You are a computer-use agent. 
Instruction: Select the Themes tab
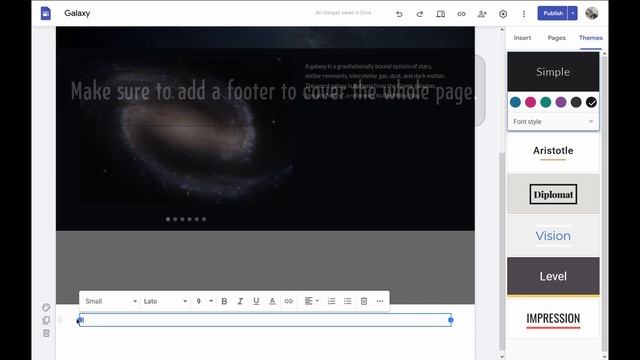click(591, 38)
